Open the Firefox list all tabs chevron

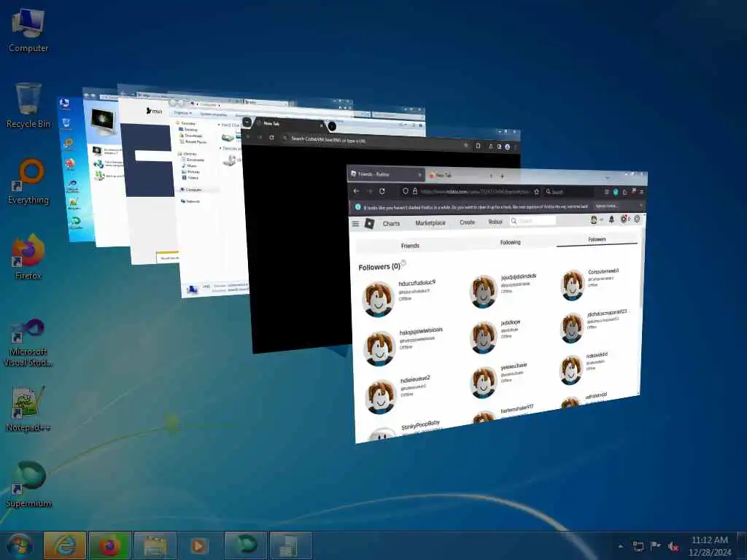608,178
